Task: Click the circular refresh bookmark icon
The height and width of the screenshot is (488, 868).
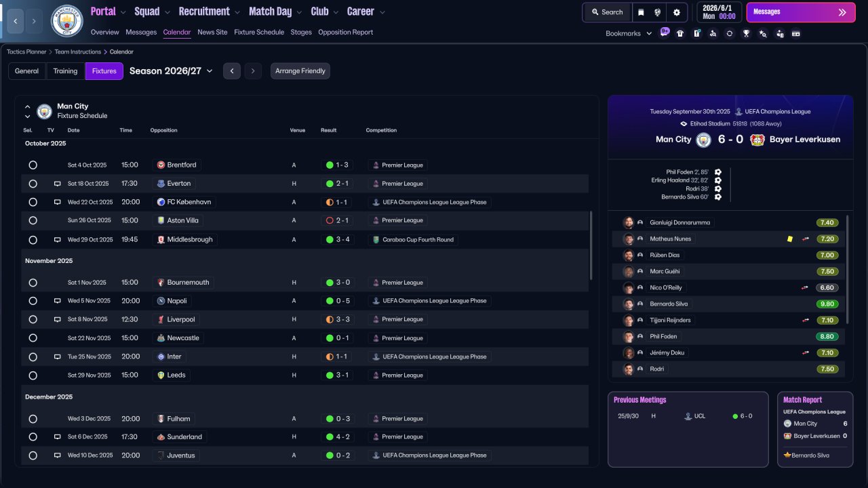Action: [x=730, y=33]
